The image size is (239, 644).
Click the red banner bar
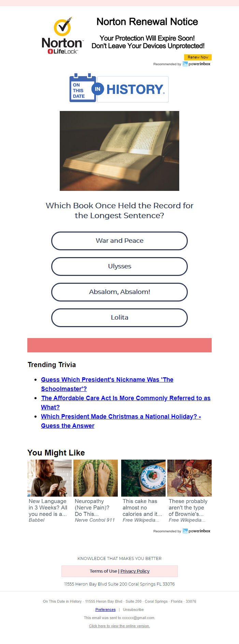tap(119, 345)
